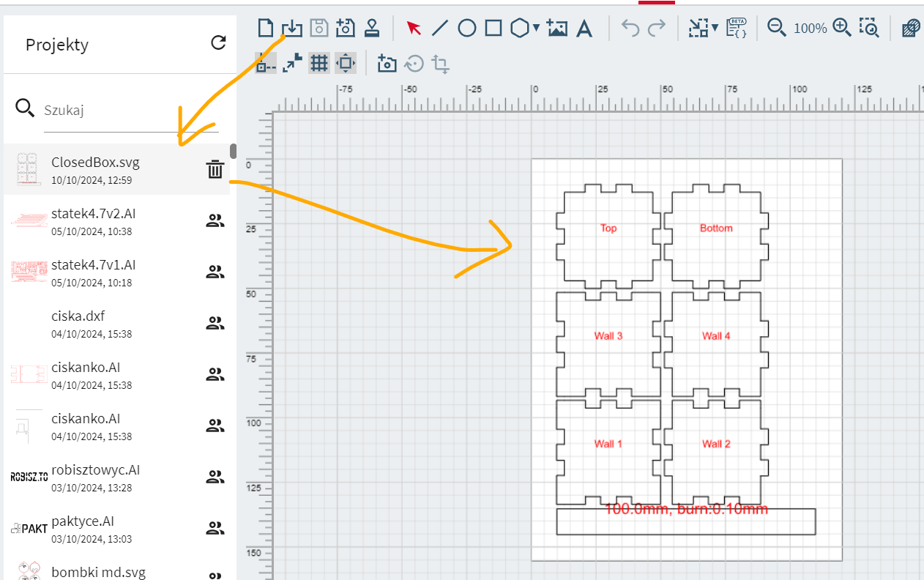Click the magnifier search icon

[x=25, y=109]
